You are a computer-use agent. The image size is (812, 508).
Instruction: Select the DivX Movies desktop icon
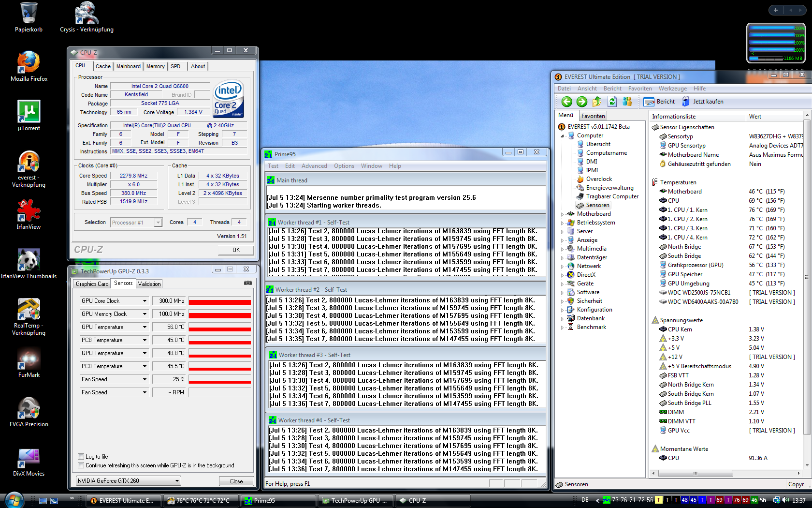point(29,462)
